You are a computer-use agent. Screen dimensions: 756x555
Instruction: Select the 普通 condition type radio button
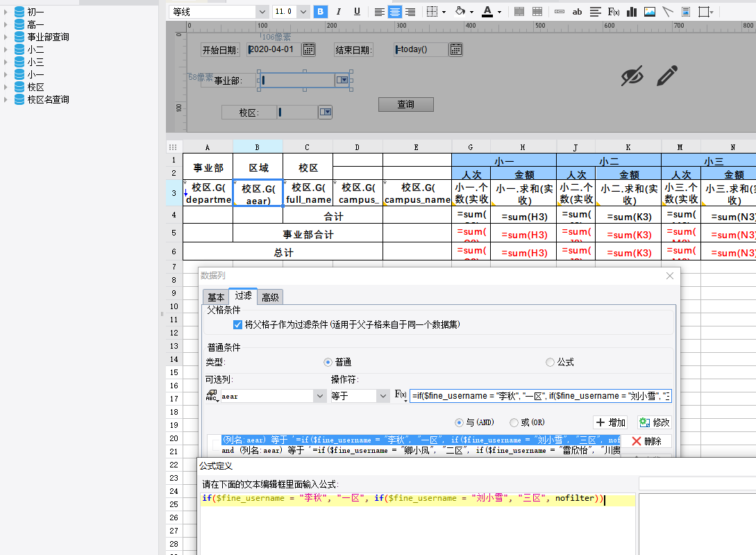[328, 362]
